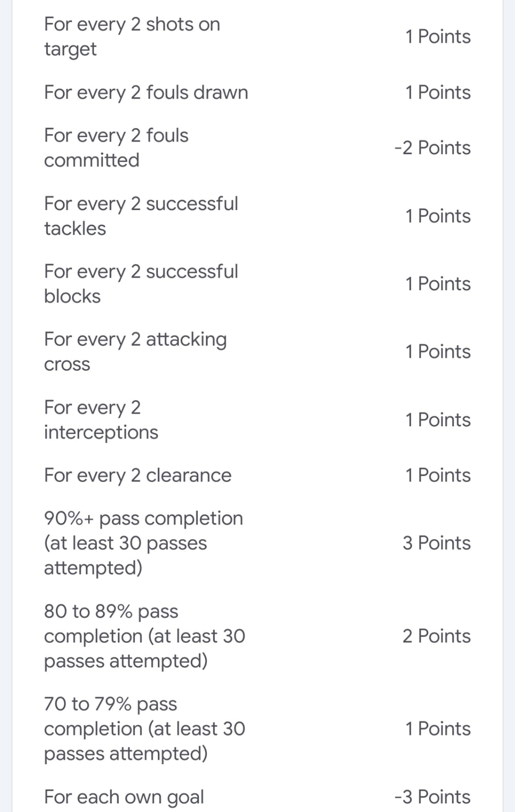
Task: Tap the 'For every 2 fouls committed' label
Action: [116, 148]
